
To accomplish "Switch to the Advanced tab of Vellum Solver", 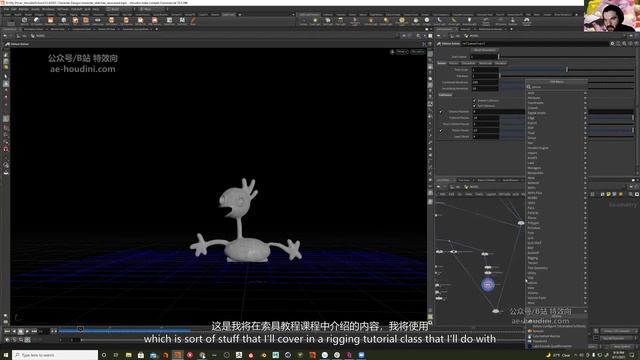I will point(485,63).
